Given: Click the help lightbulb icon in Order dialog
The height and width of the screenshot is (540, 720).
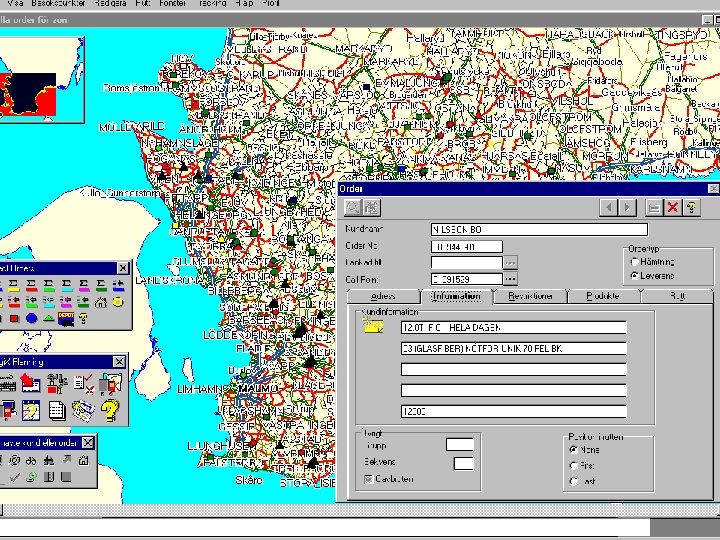Looking at the screenshot, I should pyautogui.click(x=692, y=208).
